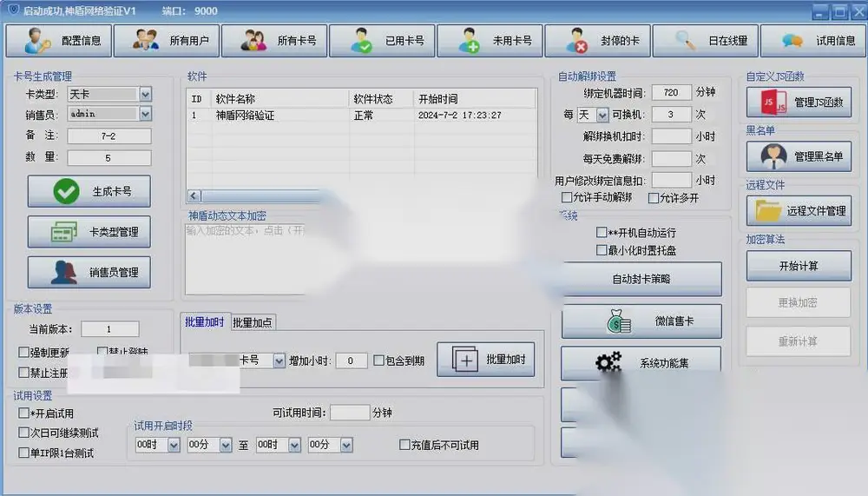Open 试用信息 trial info

point(813,41)
